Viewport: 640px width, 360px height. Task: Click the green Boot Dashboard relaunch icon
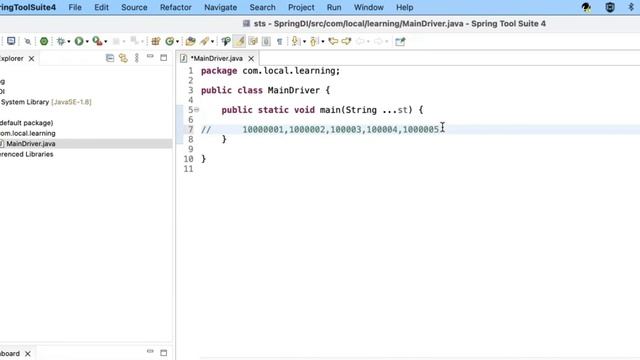click(x=44, y=41)
